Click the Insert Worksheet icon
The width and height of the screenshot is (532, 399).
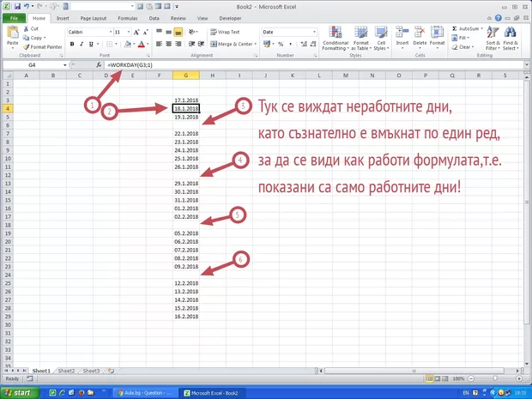111,371
